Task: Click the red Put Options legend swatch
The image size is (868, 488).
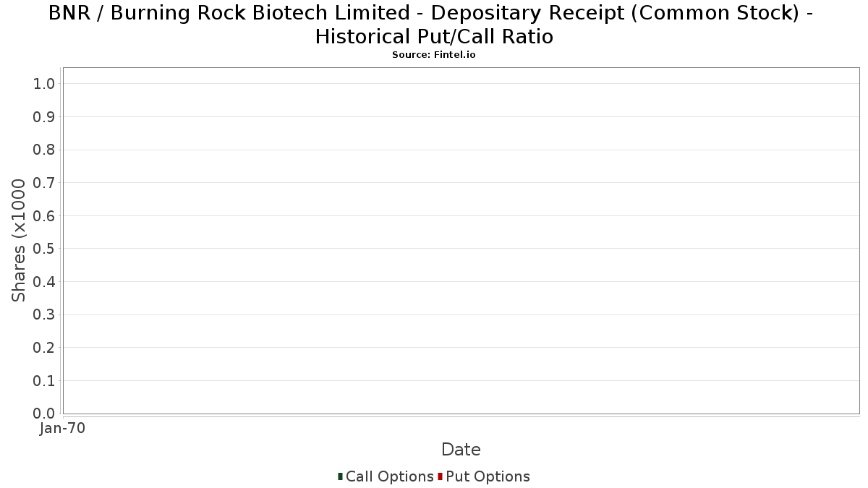Action: click(x=440, y=476)
